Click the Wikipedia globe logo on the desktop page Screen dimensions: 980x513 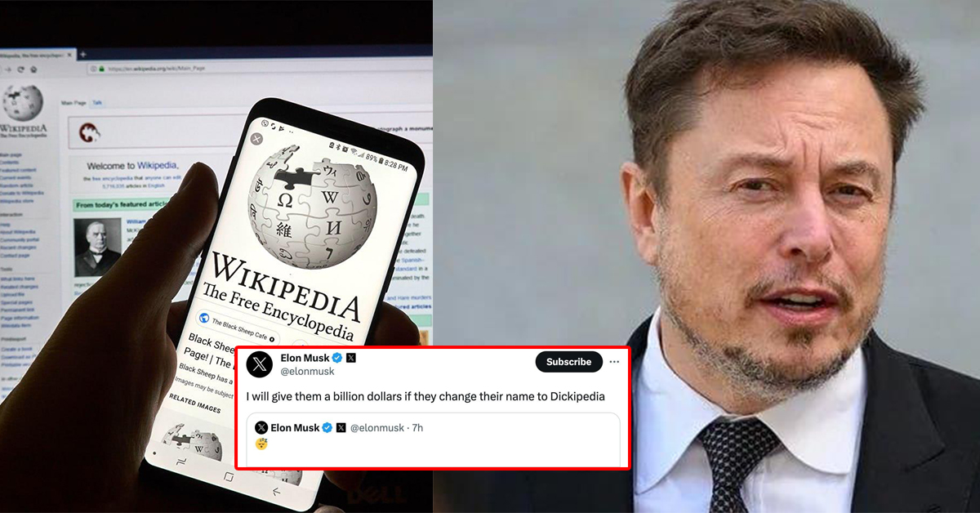pos(23,105)
